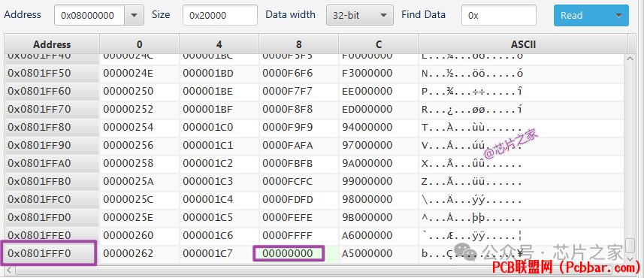The width and height of the screenshot is (644, 278).
Task: Select address row 0x0801FFD0
Action: point(52,218)
